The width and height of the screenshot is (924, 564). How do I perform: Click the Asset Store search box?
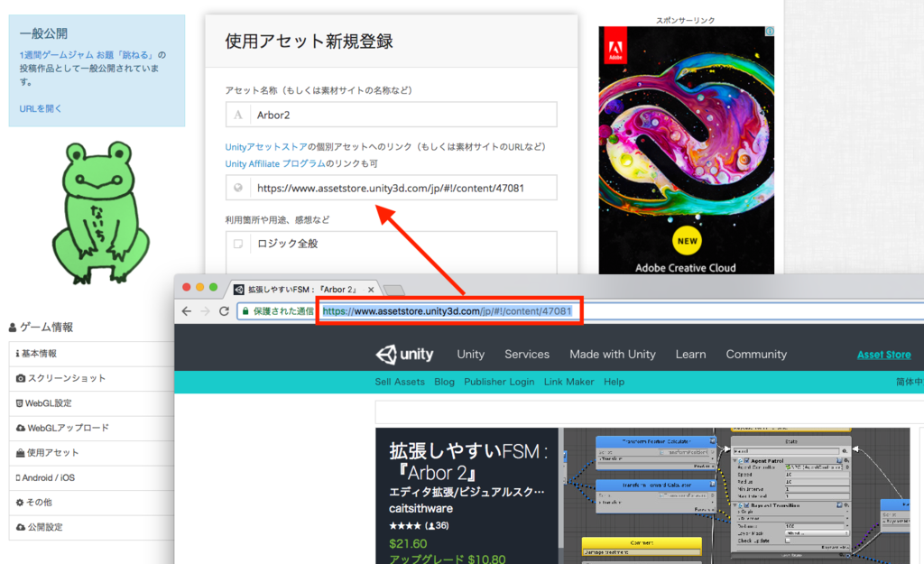tap(650, 411)
